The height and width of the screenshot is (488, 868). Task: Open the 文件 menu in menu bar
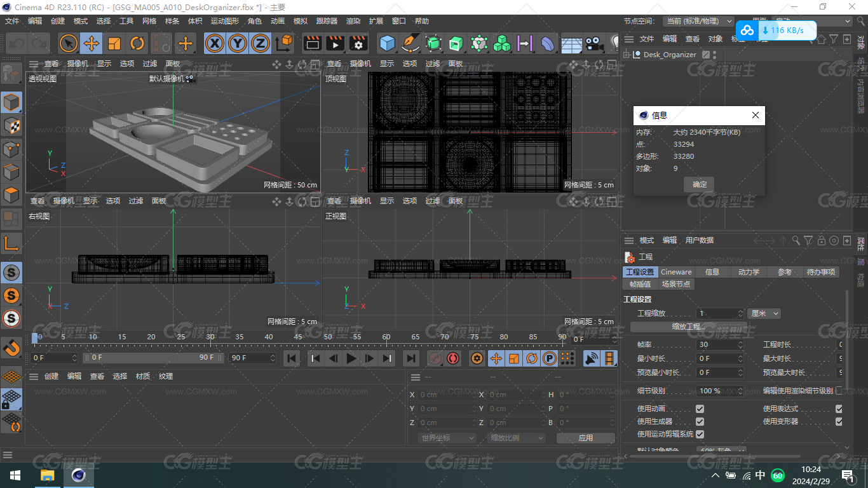click(x=12, y=21)
